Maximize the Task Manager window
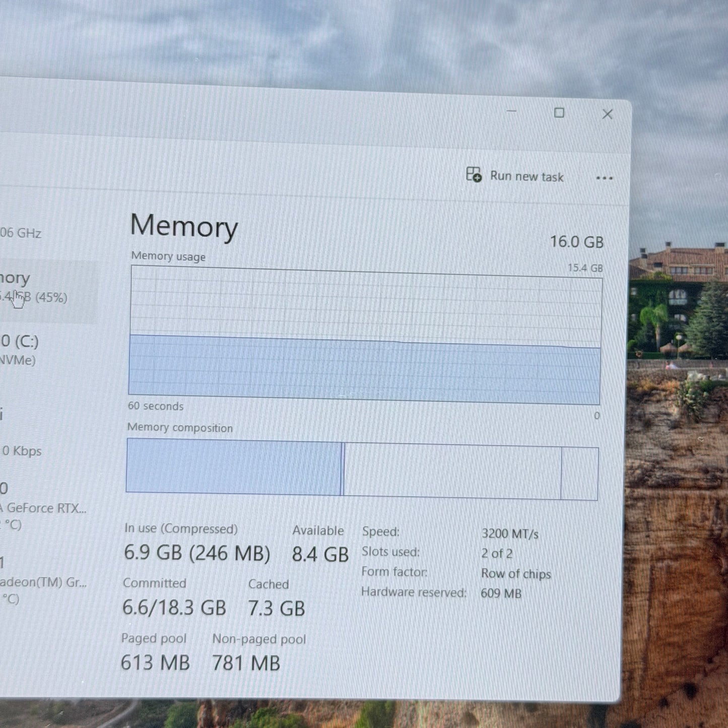This screenshot has height=728, width=728. [559, 113]
